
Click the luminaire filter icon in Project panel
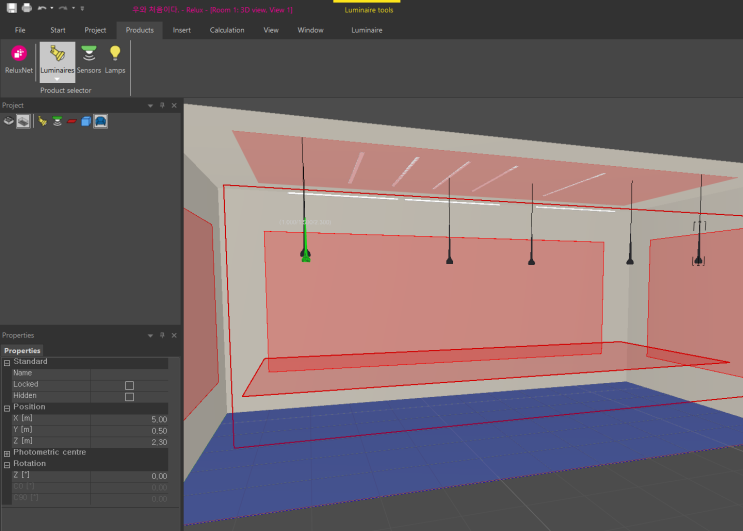coord(42,121)
